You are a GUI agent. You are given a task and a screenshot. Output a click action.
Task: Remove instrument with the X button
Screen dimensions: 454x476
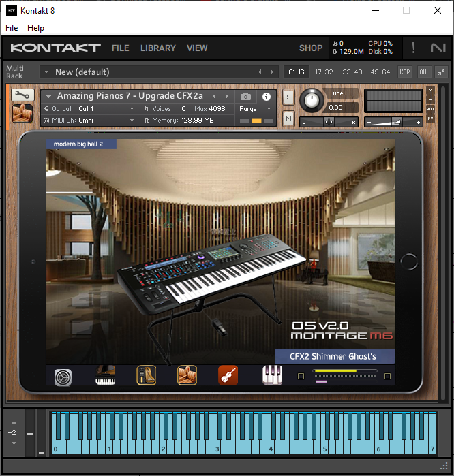[430, 90]
